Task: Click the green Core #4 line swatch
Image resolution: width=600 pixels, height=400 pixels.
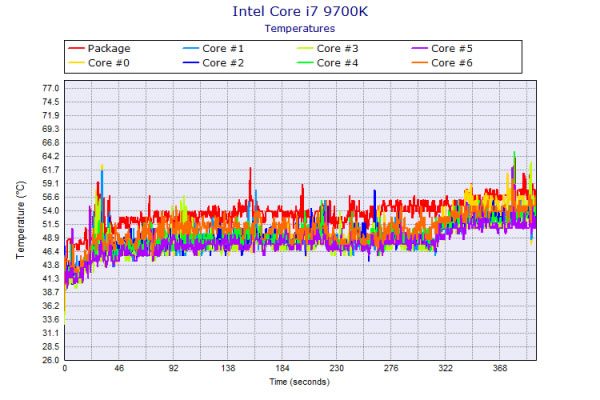Action: [x=305, y=63]
